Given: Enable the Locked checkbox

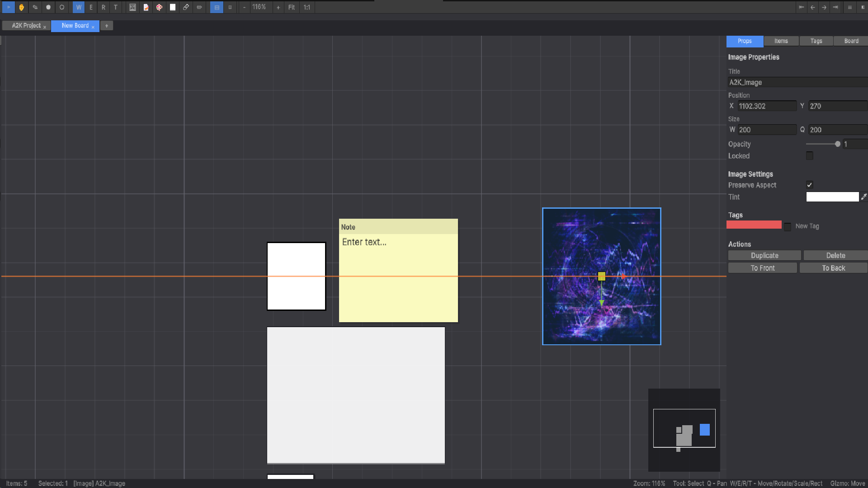Looking at the screenshot, I should point(809,156).
